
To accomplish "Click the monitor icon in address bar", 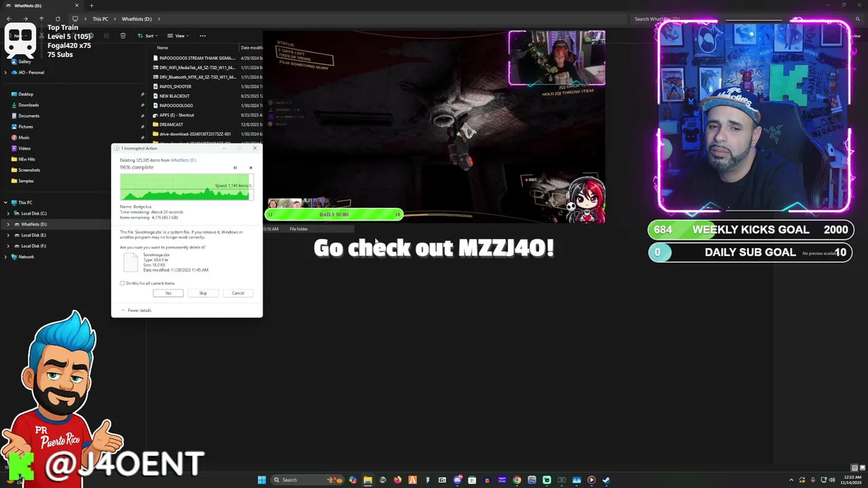I will click(75, 19).
